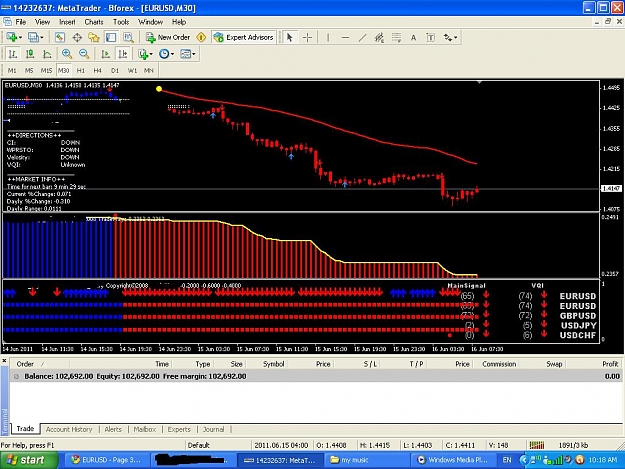Screen dimensions: 625x469
Task: Switch to the Account History tab
Action: [69, 429]
